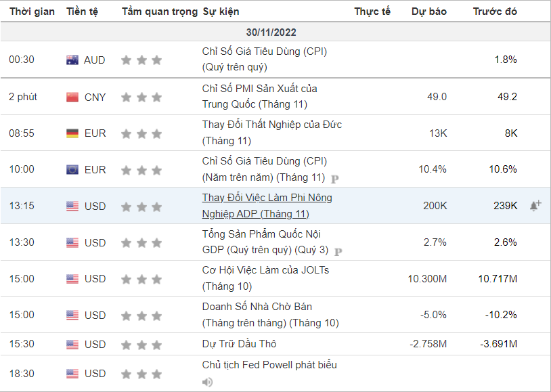The image size is (551, 392).
Task: Click preliminary P icon next to Eurozone CPI
Action: (335, 179)
